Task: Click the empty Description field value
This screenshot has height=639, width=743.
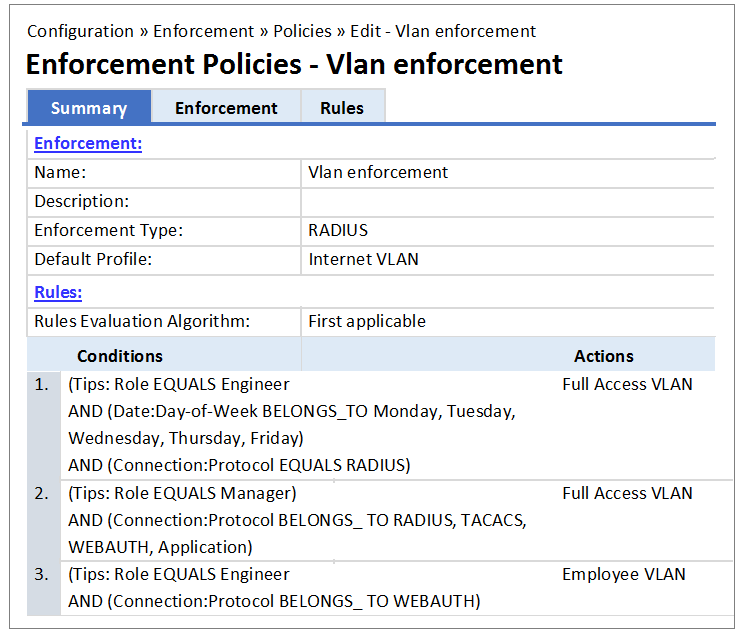Action: [x=506, y=201]
